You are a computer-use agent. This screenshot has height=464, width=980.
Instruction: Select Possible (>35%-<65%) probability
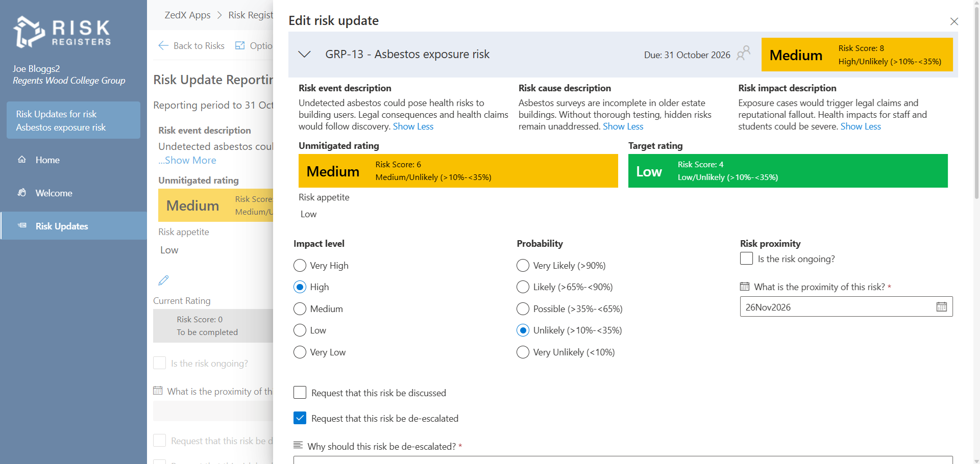click(x=523, y=309)
